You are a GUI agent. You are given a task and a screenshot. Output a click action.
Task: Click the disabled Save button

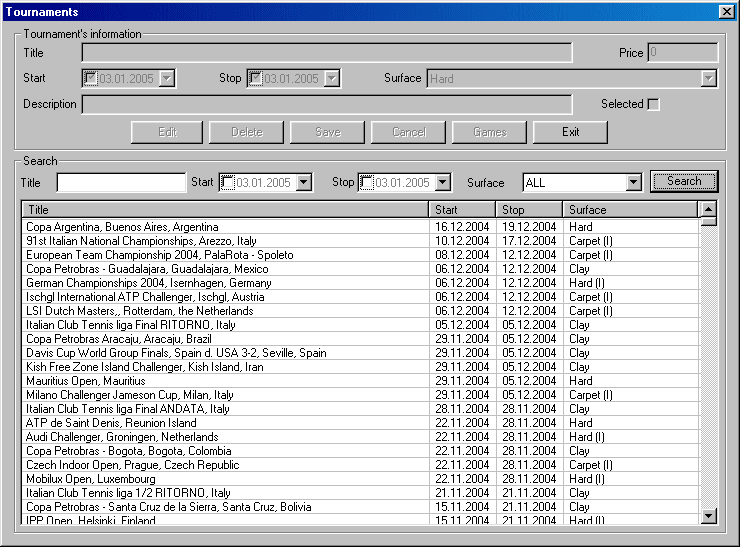(328, 132)
